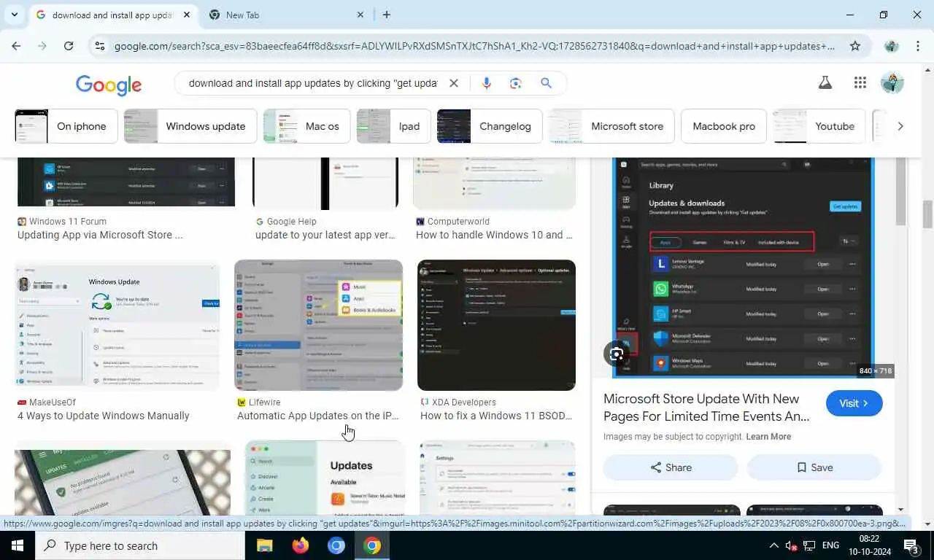Viewport: 934px width, 560px height.
Task: Search inside image with lens overlay icon
Action: tap(617, 354)
